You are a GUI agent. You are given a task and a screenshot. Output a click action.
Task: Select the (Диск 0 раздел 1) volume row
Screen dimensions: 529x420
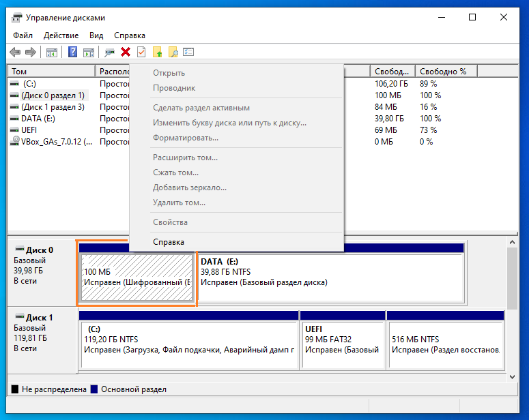point(53,95)
